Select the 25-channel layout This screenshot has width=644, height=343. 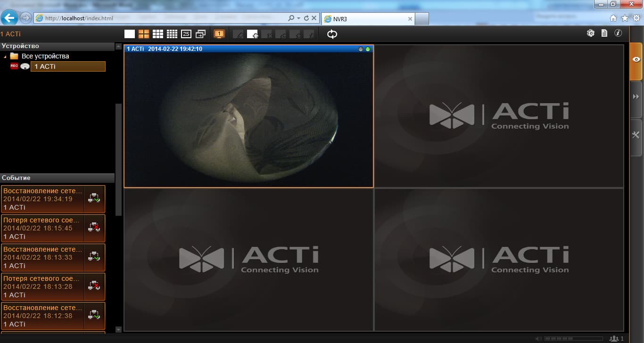coord(186,34)
